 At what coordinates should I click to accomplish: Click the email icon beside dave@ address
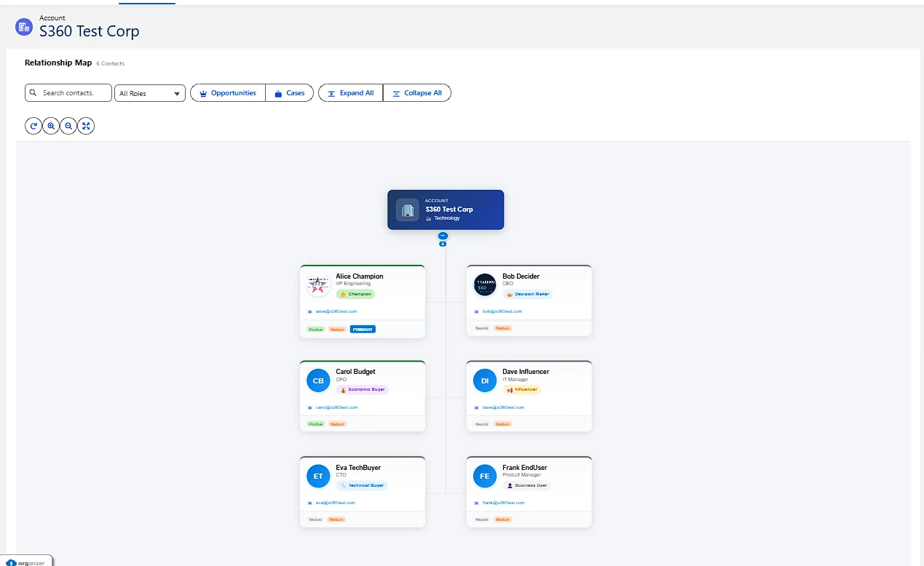click(x=476, y=407)
